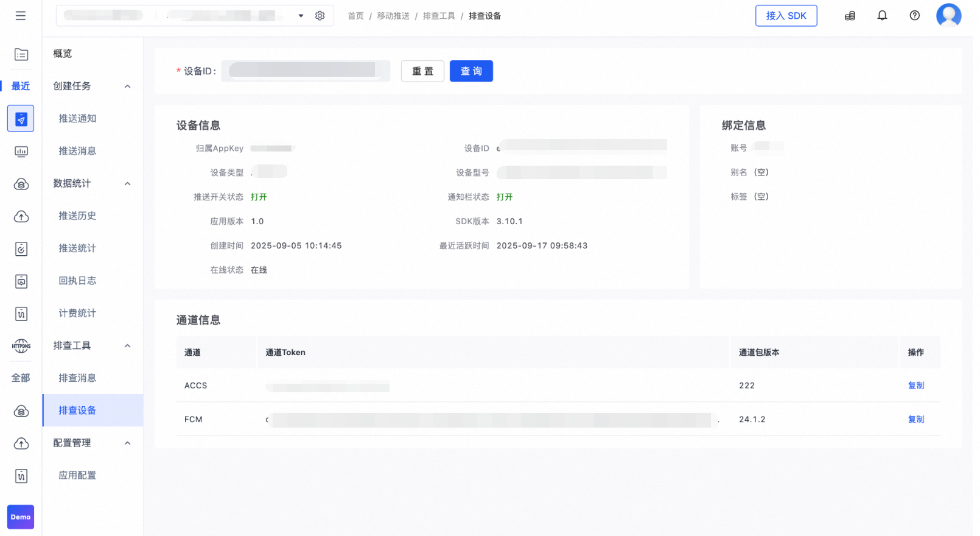Collapse the 创建任务 menu group chevron
980x536 pixels.
128,86
